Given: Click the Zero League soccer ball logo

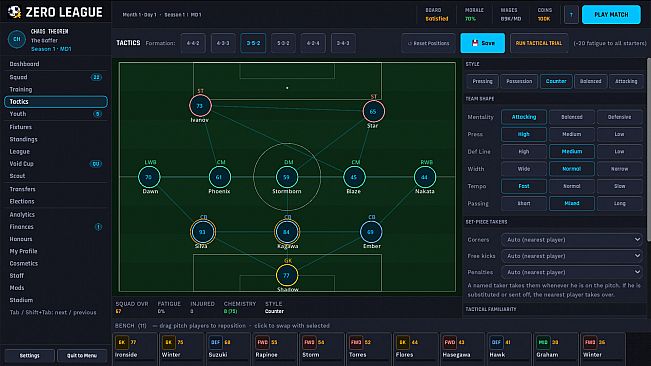Looking at the screenshot, I should tap(15, 12).
